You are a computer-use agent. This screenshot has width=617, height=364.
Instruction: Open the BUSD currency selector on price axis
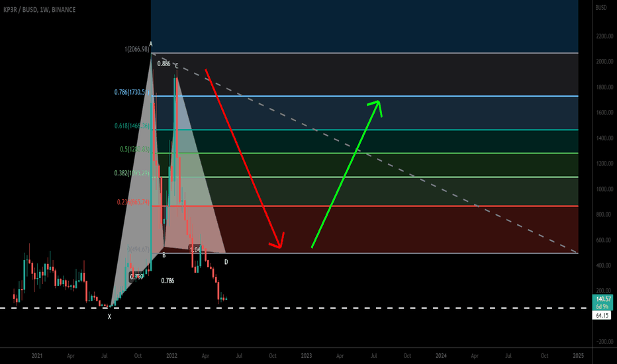click(601, 7)
